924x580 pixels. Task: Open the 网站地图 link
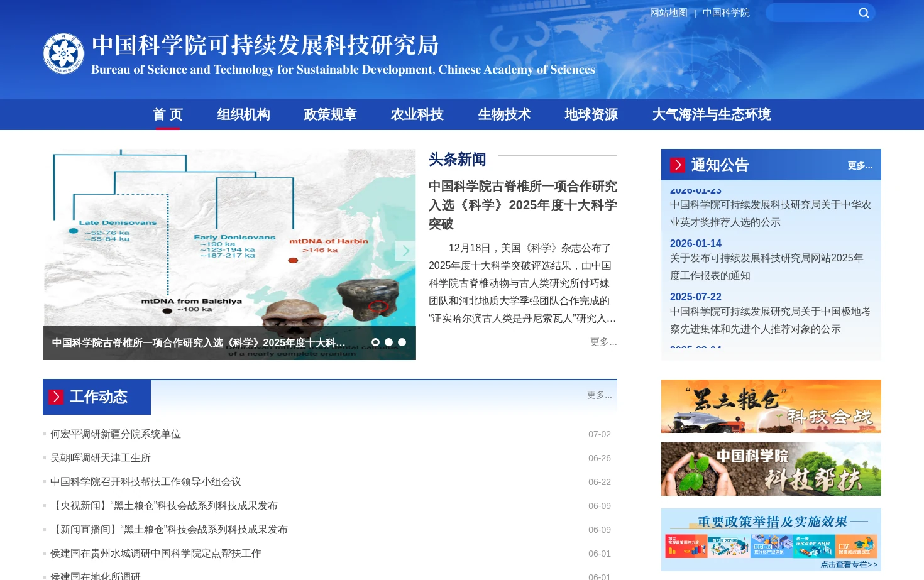point(669,13)
